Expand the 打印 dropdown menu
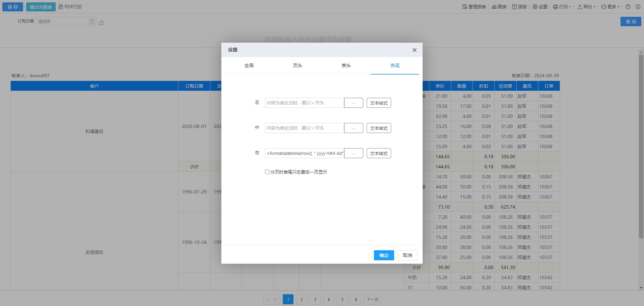644x306 pixels. (562, 7)
